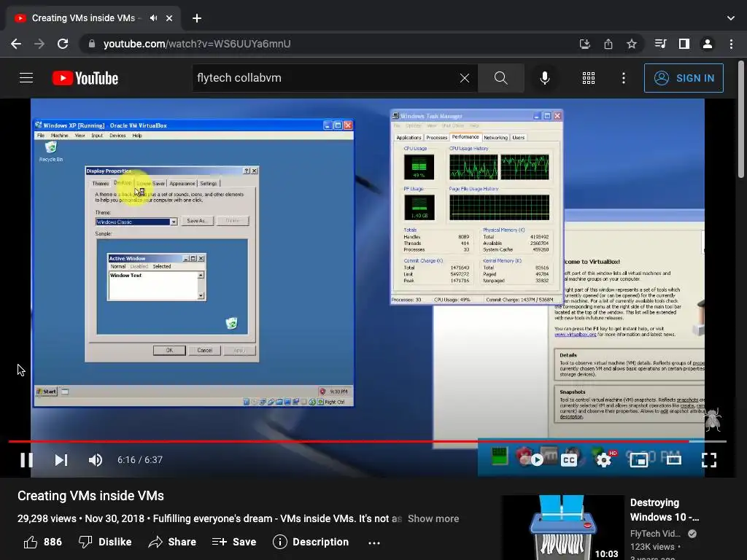Open the media control icon in toolbar

(660, 44)
